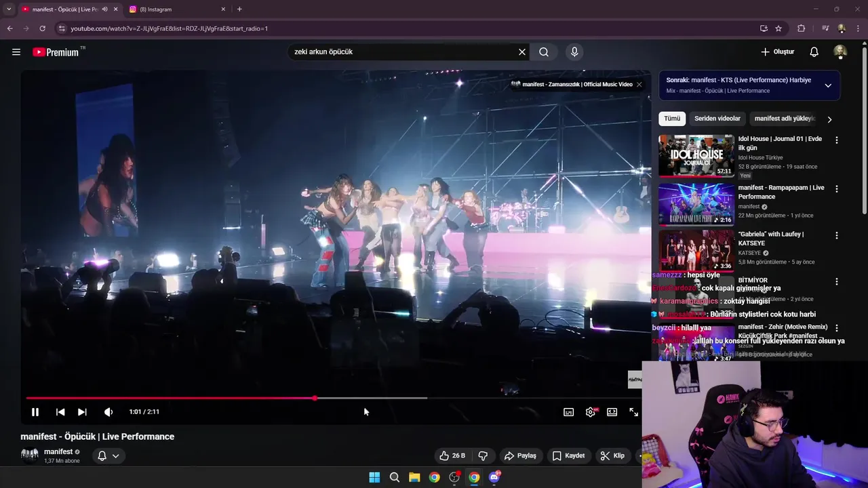Open manifest channel avatar
The image size is (868, 488).
pyautogui.click(x=29, y=455)
